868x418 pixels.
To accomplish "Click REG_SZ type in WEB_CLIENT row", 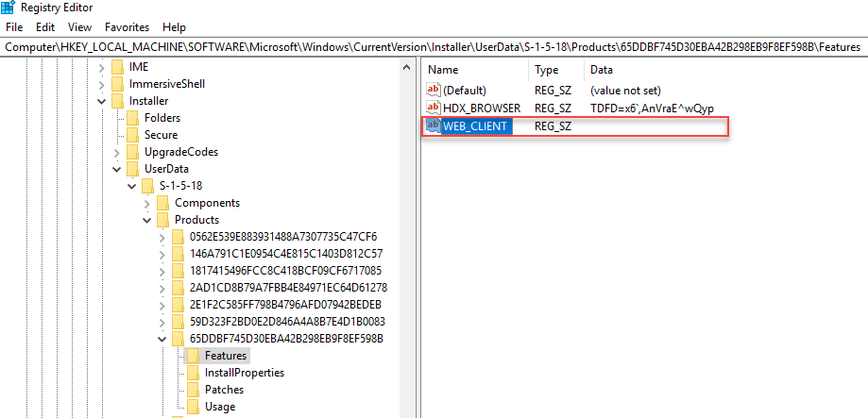I will (553, 126).
